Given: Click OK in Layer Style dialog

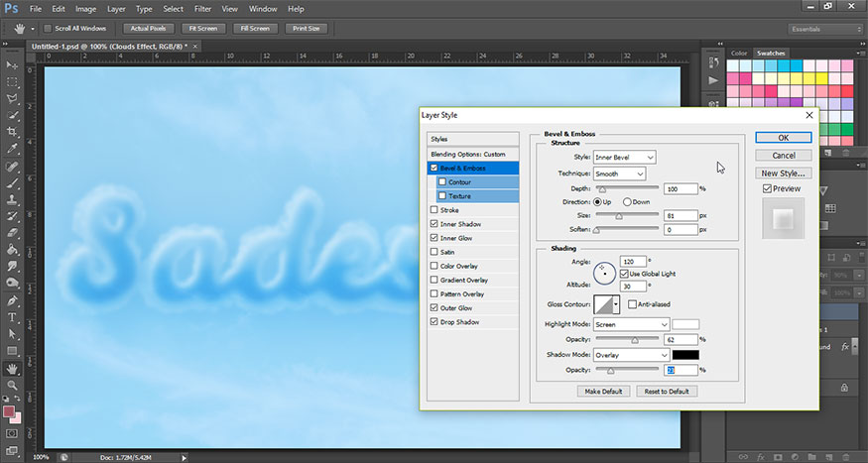Looking at the screenshot, I should [x=783, y=138].
